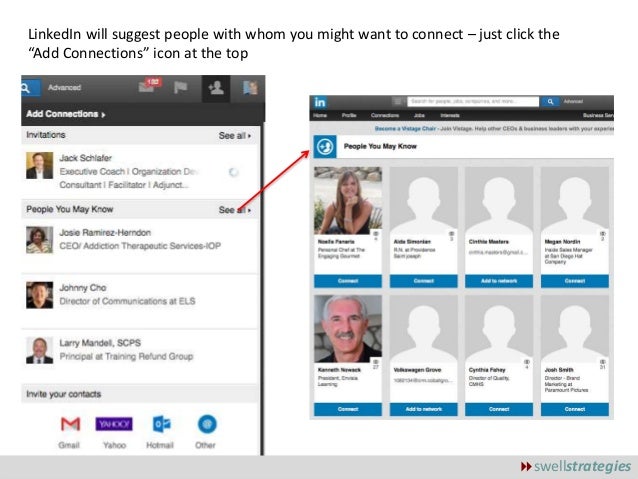The image size is (638, 479).
Task: Click the LinkedIn logo in right window
Action: [x=320, y=102]
